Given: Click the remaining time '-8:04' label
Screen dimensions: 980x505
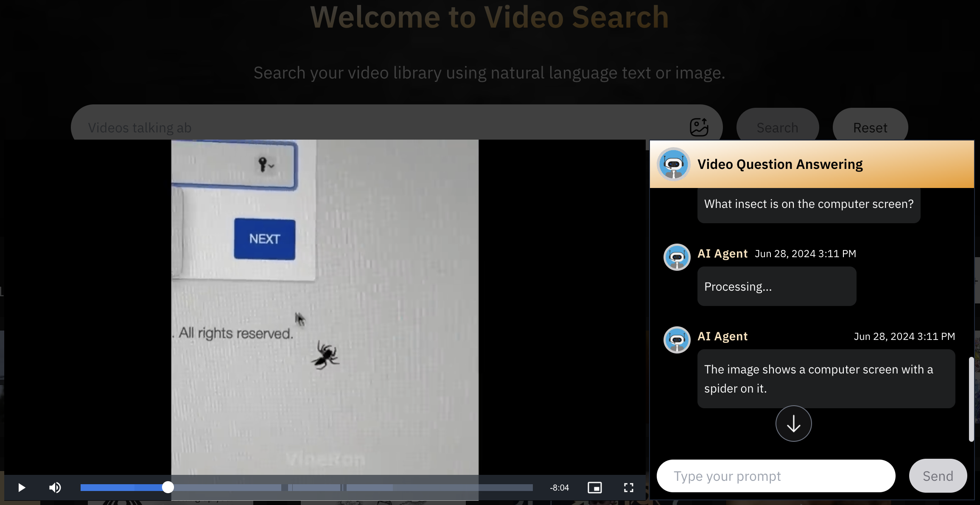Looking at the screenshot, I should pos(559,488).
